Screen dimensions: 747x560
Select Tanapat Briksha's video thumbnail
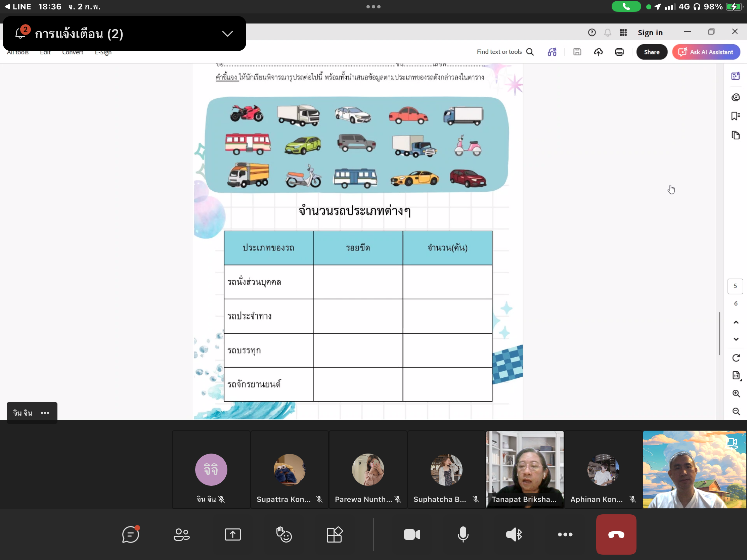(524, 469)
